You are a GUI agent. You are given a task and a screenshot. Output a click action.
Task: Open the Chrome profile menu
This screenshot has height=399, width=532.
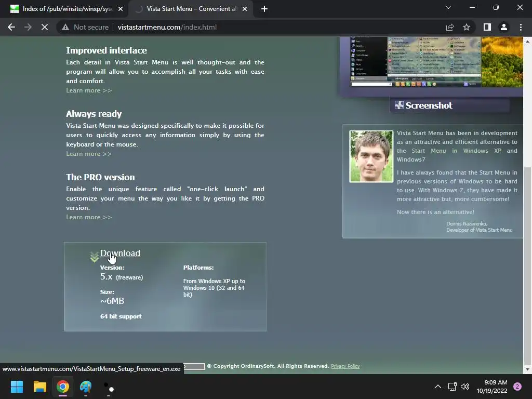(x=504, y=27)
